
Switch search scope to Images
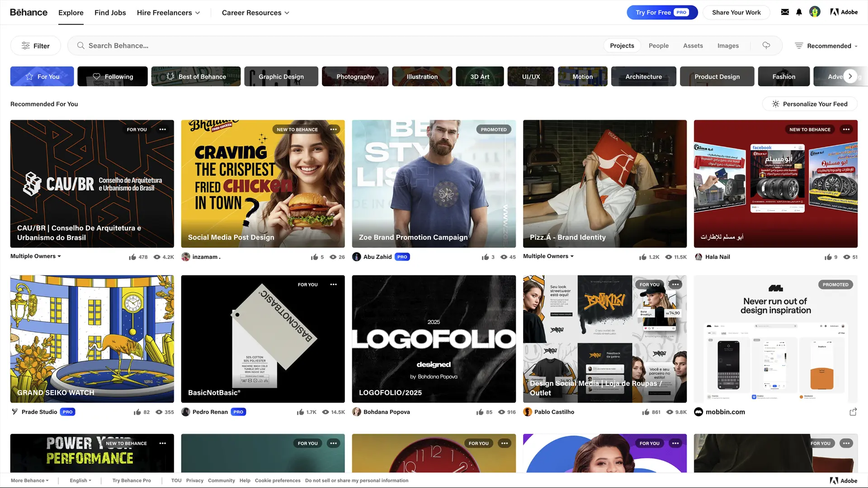click(728, 46)
